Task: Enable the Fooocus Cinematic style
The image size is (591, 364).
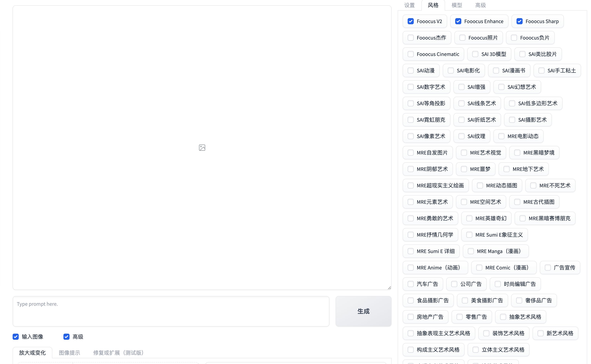Action: (410, 54)
